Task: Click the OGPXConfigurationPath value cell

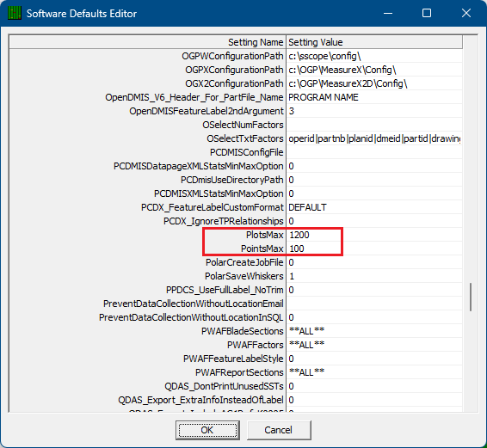Action: pos(374,70)
